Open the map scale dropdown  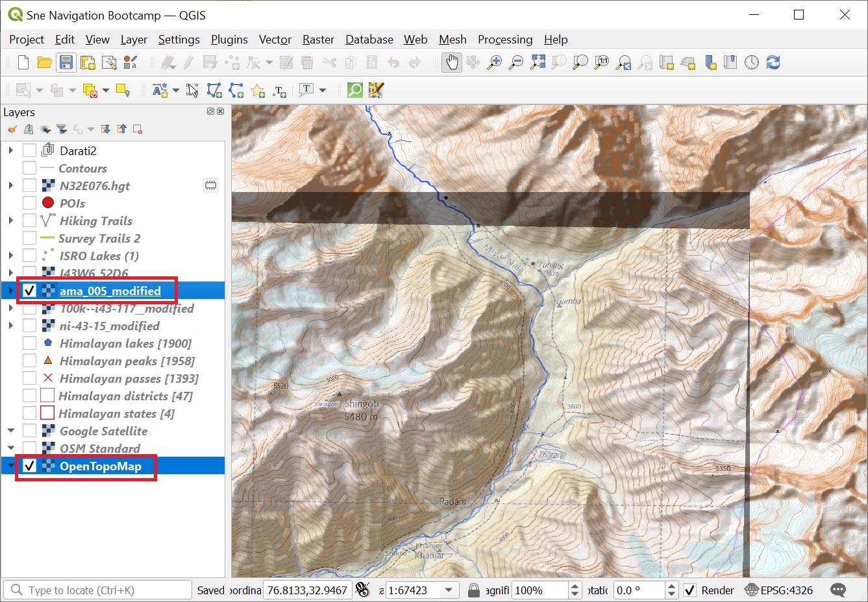click(x=449, y=590)
